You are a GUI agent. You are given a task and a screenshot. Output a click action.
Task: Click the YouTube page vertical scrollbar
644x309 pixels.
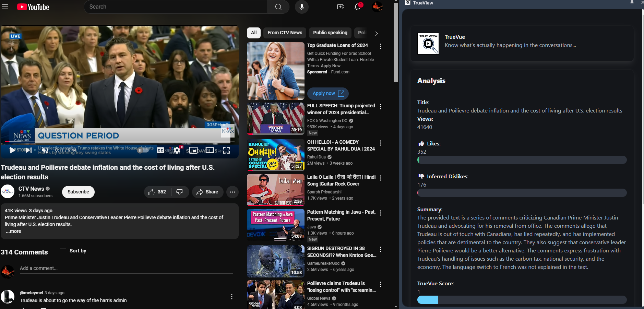(x=396, y=43)
